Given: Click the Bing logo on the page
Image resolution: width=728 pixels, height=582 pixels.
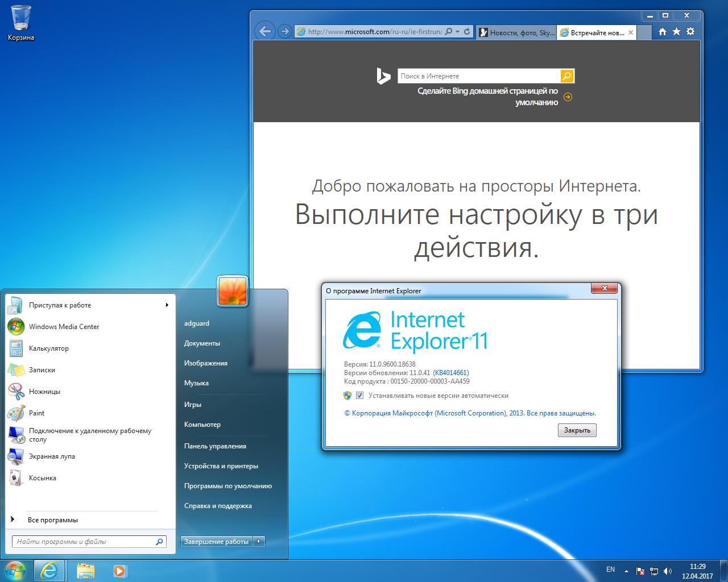Looking at the screenshot, I should 383,76.
